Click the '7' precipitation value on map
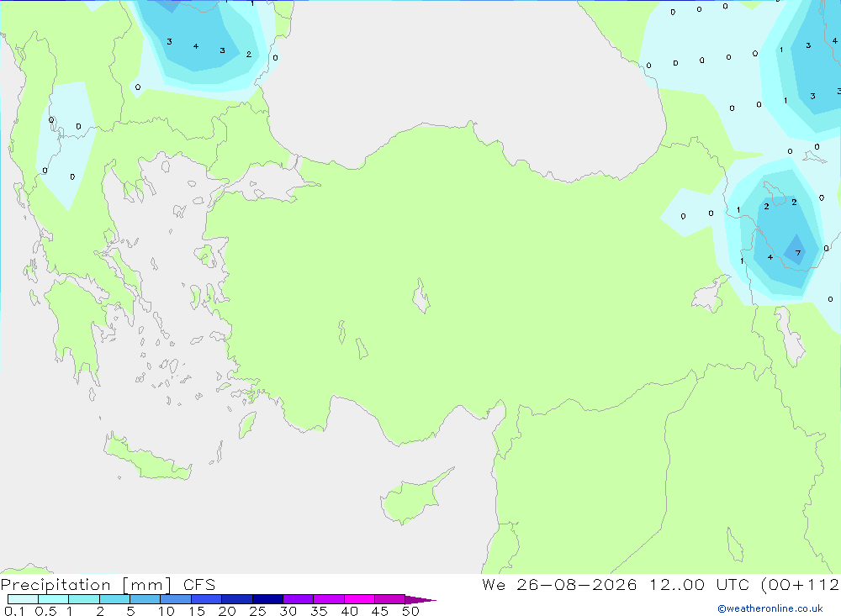This screenshot has width=841, height=616. pyautogui.click(x=797, y=253)
